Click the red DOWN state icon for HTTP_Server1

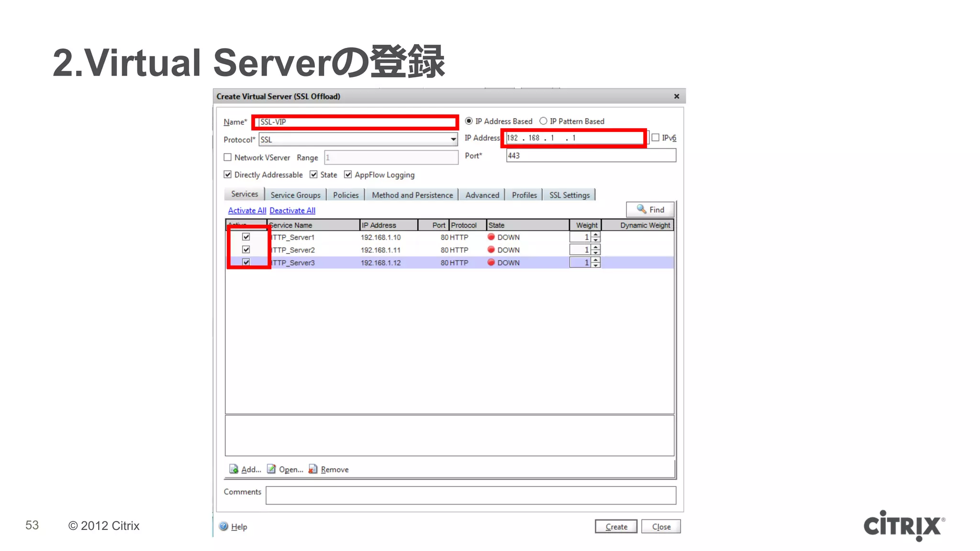[x=491, y=237]
